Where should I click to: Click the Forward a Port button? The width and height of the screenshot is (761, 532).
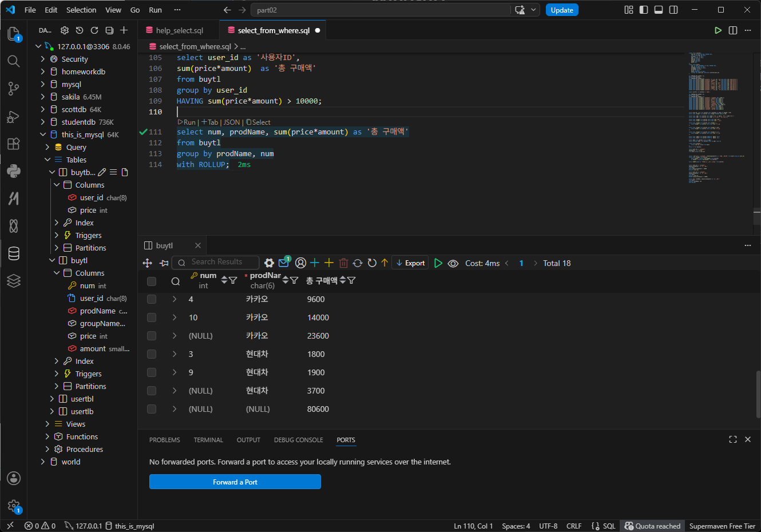235,482
